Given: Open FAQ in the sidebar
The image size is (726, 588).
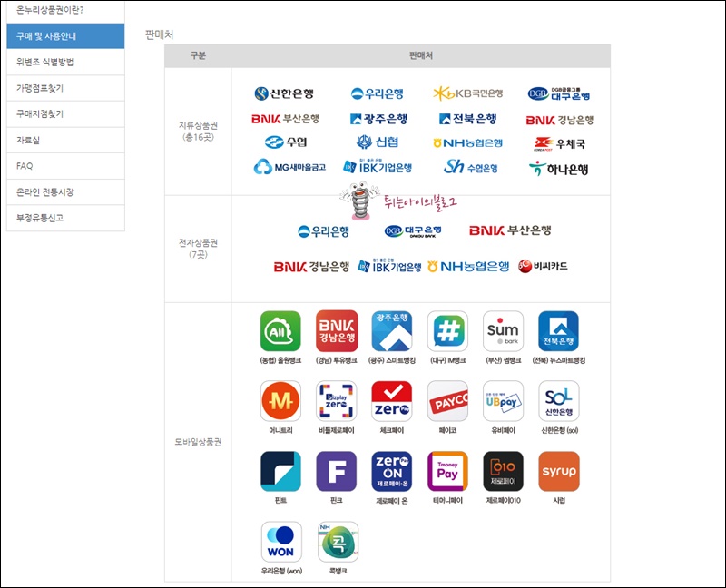Looking at the screenshot, I should pyautogui.click(x=65, y=166).
